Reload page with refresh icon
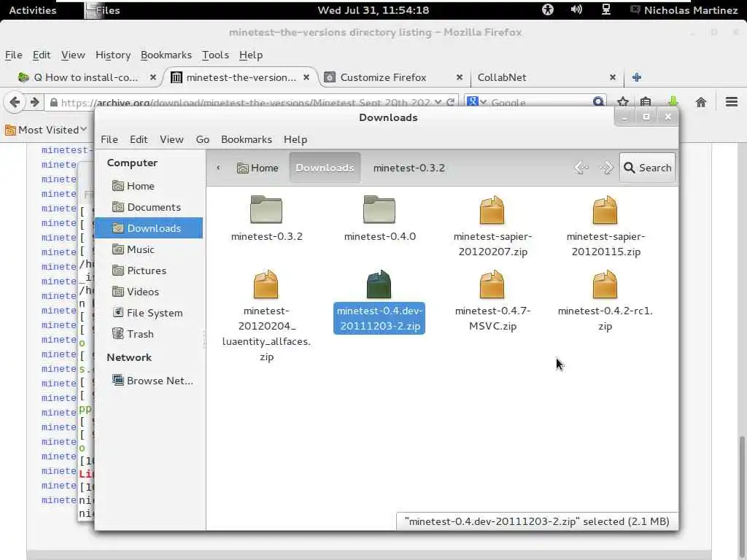 pos(450,102)
